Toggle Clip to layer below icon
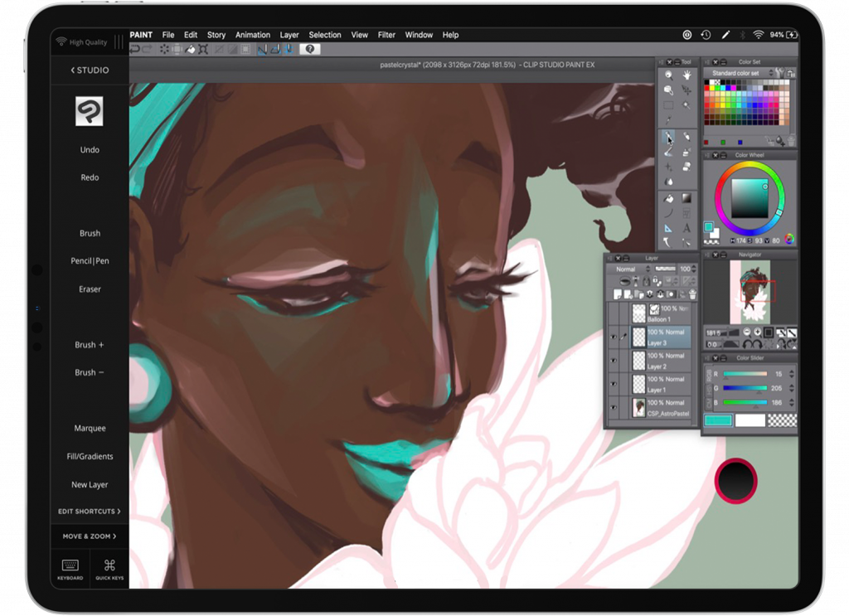The height and width of the screenshot is (616, 849). (625, 281)
